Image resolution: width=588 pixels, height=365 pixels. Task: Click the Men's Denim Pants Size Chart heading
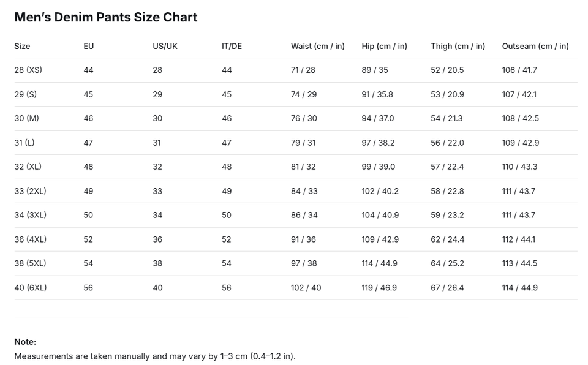click(x=105, y=17)
